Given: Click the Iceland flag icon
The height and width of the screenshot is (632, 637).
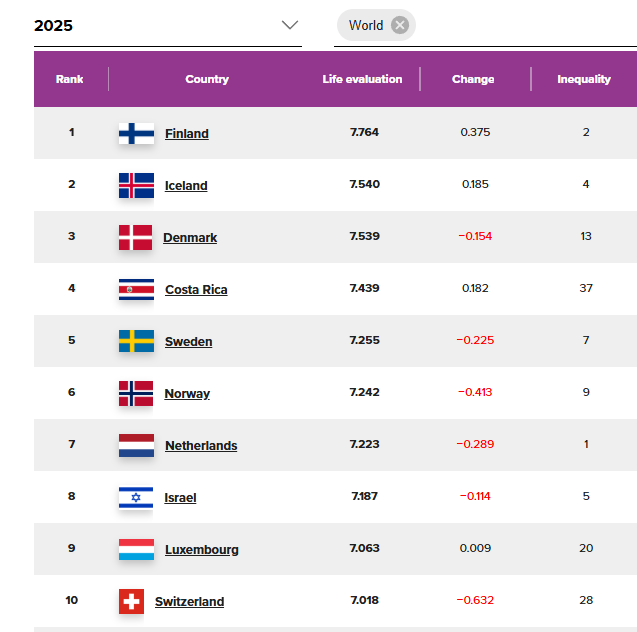Looking at the screenshot, I should (x=136, y=185).
